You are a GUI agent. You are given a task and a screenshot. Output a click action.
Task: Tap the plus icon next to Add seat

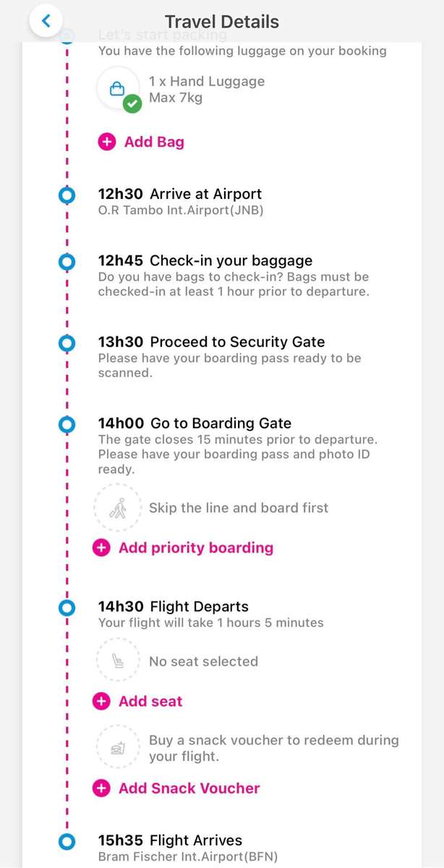coord(101,701)
